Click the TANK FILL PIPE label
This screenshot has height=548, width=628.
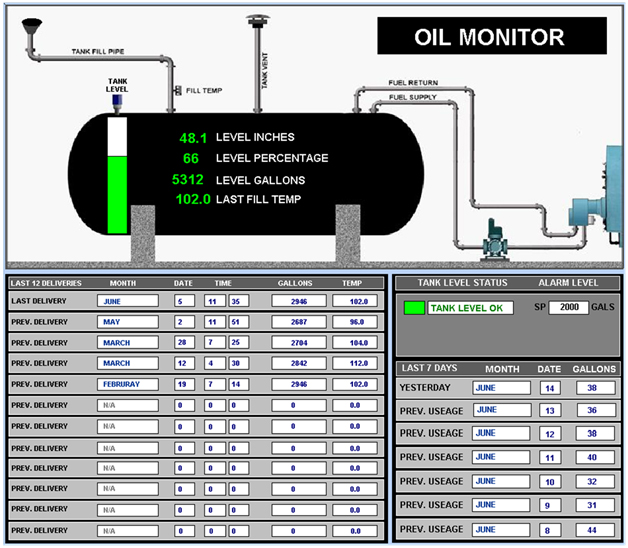98,51
